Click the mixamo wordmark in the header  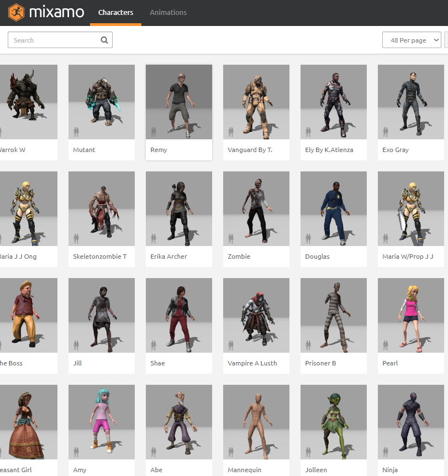click(57, 12)
